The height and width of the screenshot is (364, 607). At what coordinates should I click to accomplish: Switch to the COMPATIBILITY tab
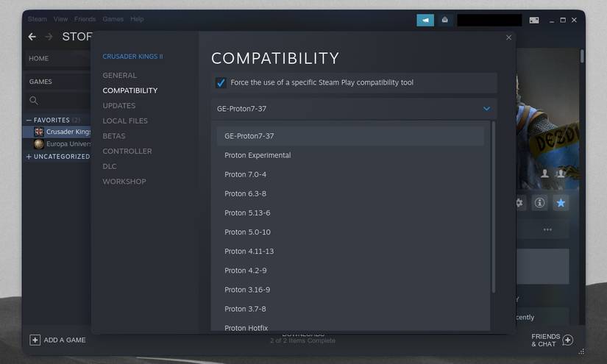coord(130,90)
